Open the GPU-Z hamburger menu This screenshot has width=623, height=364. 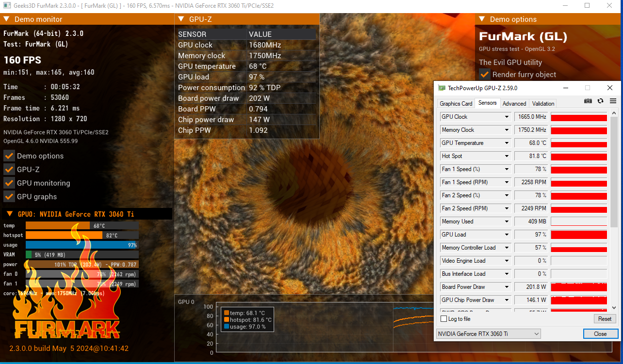(612, 101)
